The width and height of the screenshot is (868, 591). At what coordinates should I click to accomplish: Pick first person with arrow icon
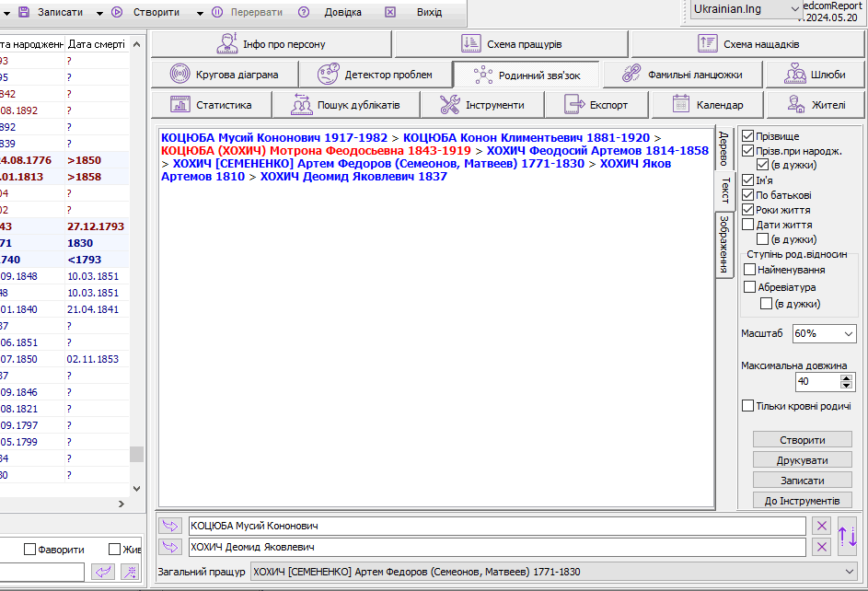pos(170,526)
